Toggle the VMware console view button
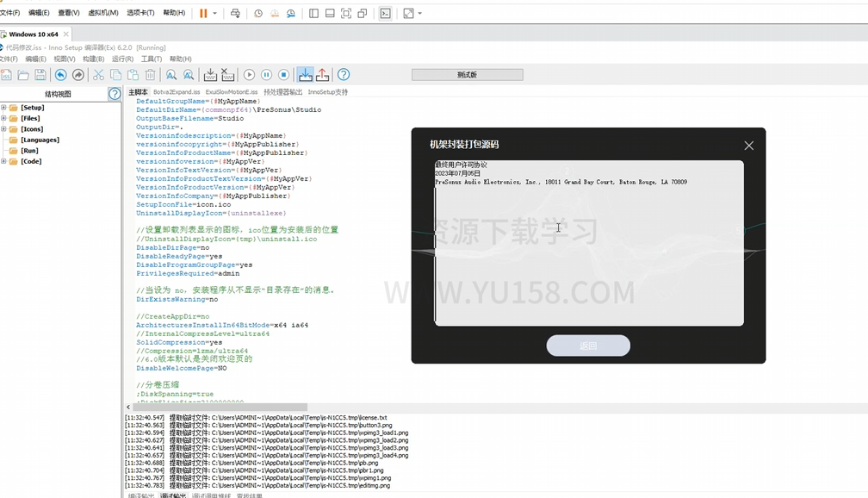868x498 pixels. pos(385,14)
